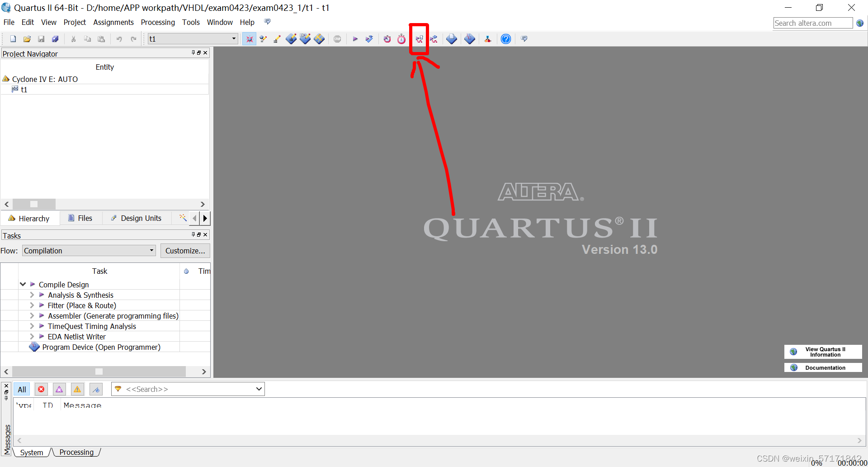Open a file via folder icon
Screen dimensions: 868x467
click(27, 39)
